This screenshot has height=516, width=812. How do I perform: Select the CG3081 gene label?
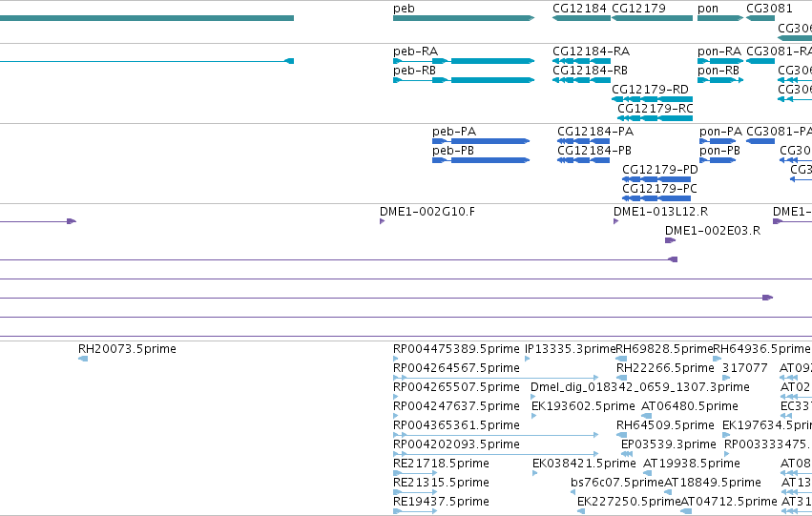pyautogui.click(x=769, y=9)
